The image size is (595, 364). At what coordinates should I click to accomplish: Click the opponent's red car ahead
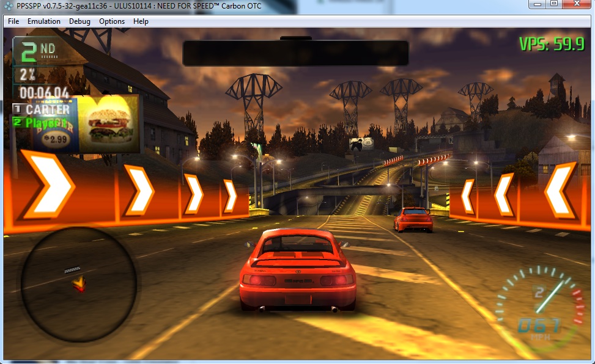413,219
